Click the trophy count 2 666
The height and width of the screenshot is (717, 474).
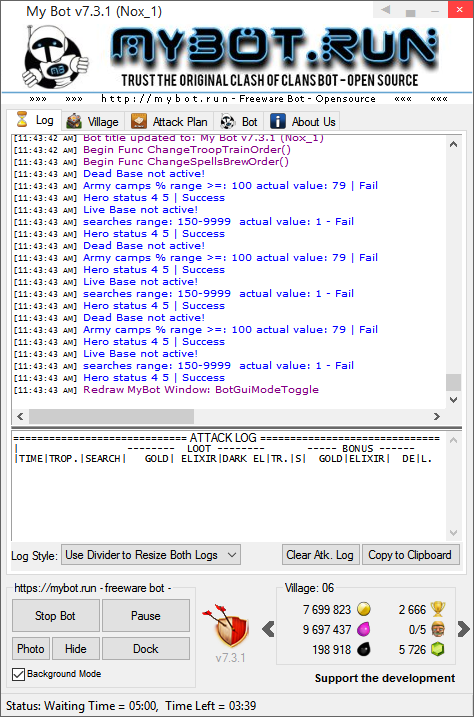tap(412, 610)
